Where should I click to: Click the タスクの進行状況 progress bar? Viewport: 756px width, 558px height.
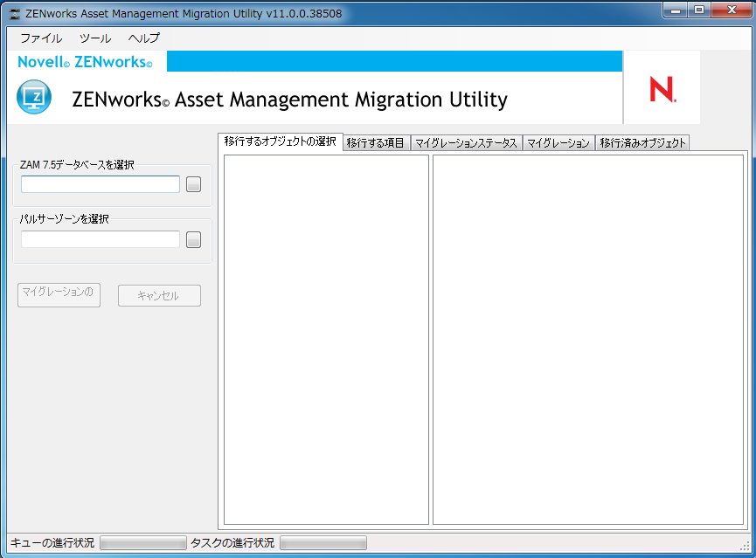pos(323,543)
